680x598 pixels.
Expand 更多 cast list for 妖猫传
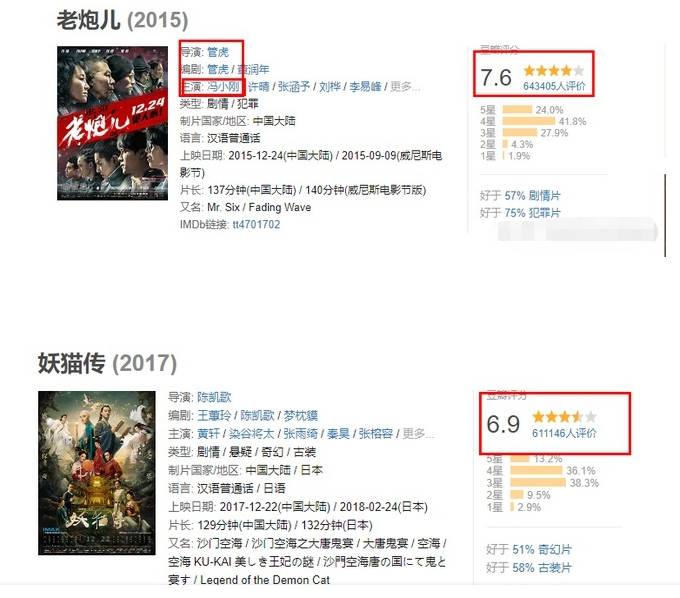(418, 434)
